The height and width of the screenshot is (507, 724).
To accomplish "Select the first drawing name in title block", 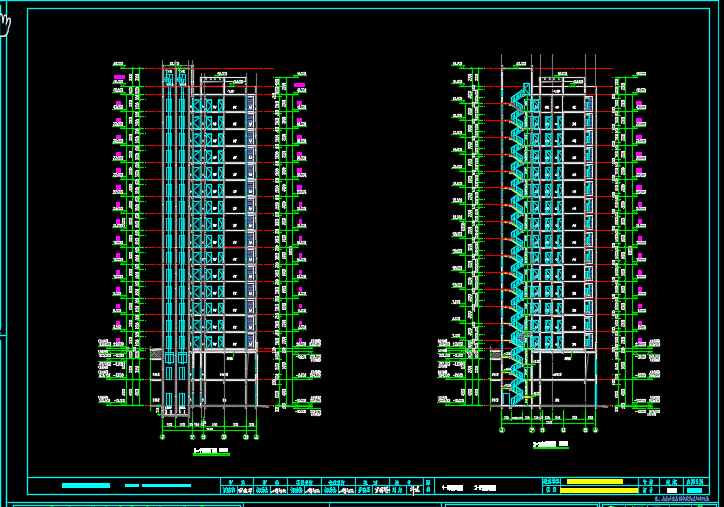I will tap(452, 488).
